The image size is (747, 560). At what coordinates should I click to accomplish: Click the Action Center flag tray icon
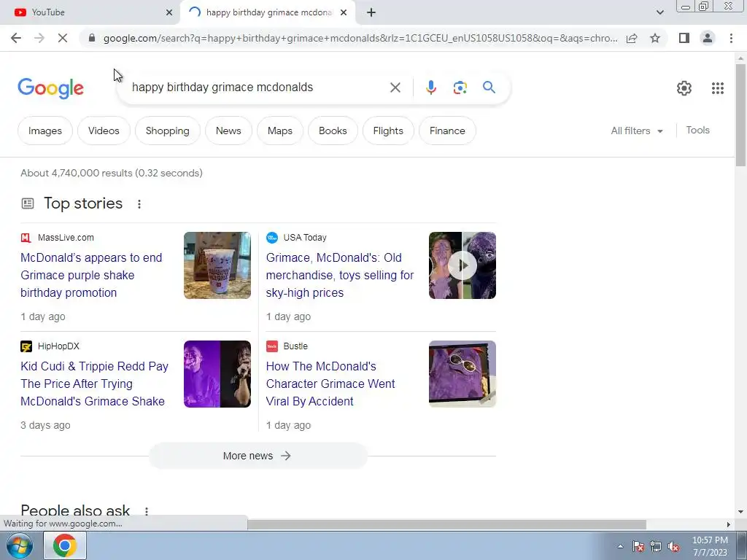tap(638, 546)
